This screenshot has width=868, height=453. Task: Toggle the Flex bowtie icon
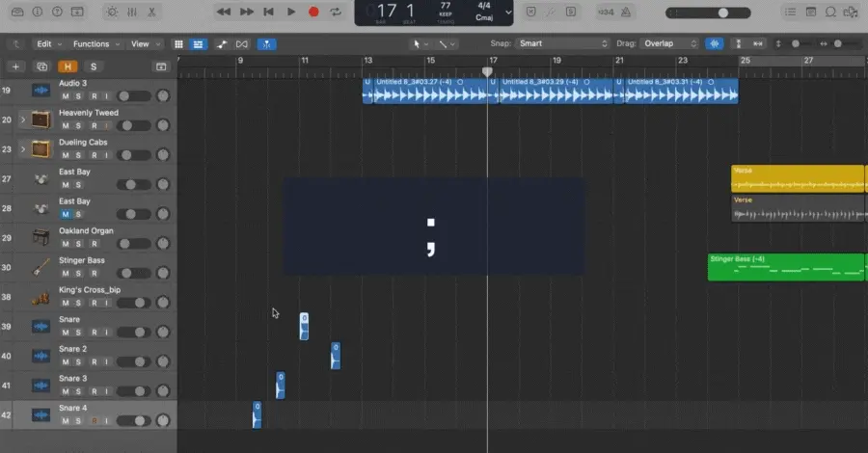pos(242,44)
